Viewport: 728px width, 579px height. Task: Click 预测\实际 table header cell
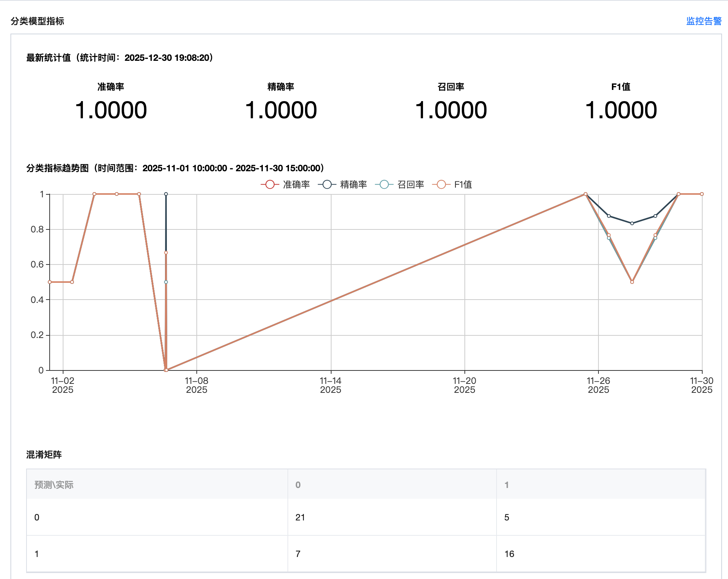(x=54, y=485)
